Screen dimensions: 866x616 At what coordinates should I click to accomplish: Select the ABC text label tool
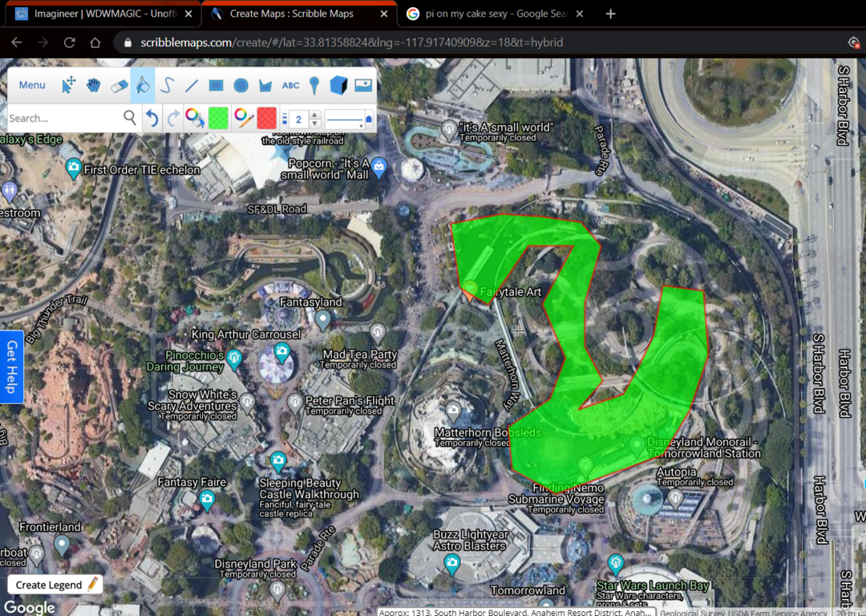(x=290, y=85)
